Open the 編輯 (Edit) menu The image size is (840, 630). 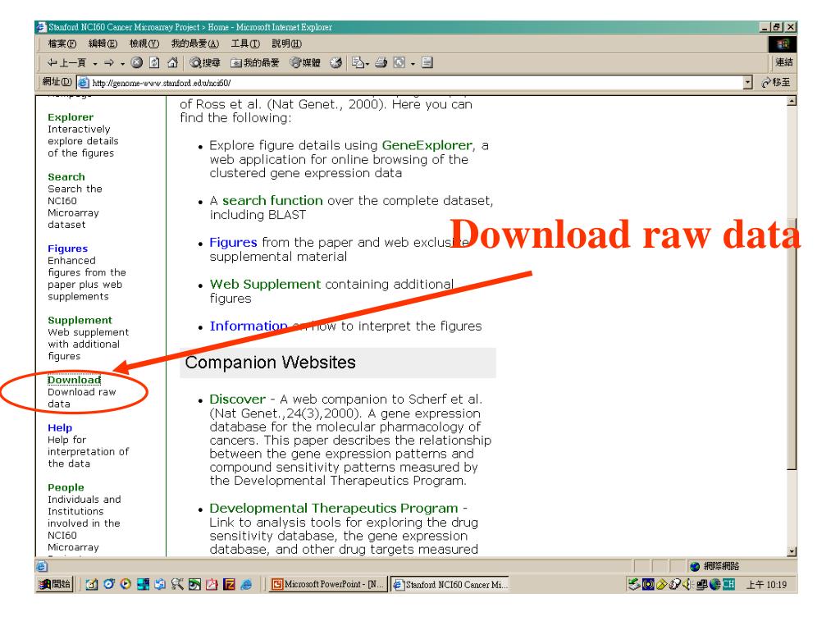[x=103, y=44]
